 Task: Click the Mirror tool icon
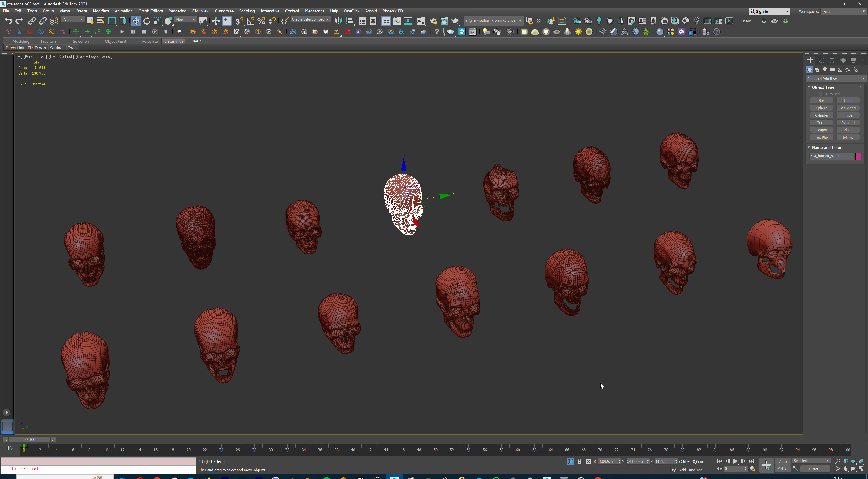pyautogui.click(x=338, y=21)
